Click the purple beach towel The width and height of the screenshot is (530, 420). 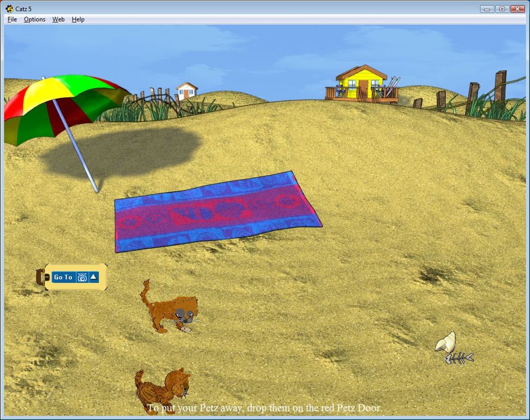coord(218,210)
